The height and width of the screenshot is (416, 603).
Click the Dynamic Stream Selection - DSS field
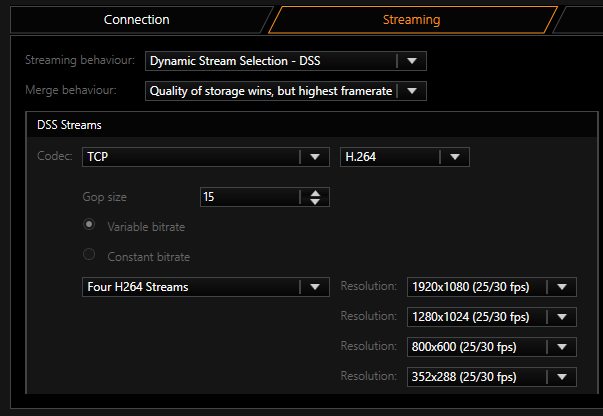[286, 61]
